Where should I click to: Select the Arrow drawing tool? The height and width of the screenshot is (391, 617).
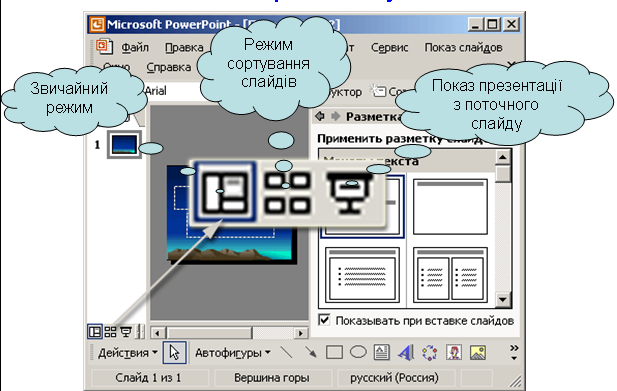[x=310, y=352]
